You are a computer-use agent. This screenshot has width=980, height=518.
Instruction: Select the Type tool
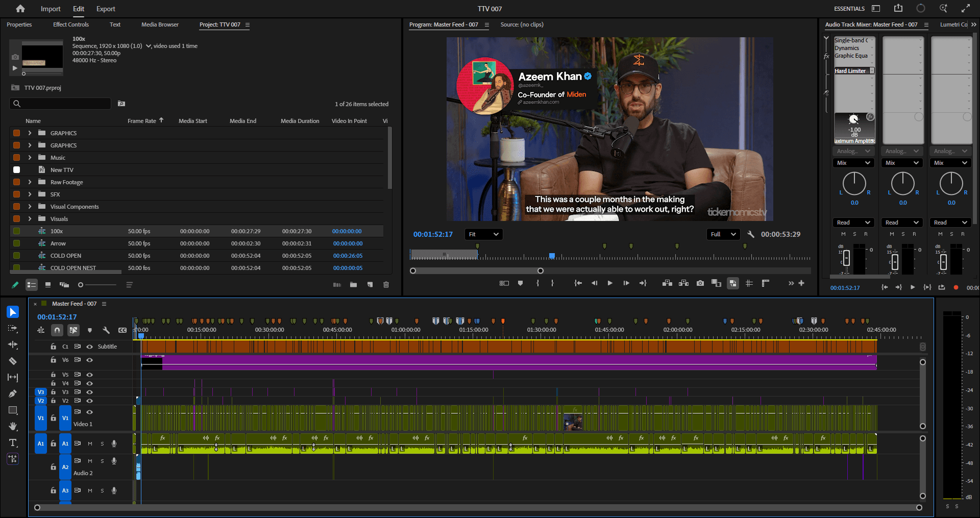[13, 442]
